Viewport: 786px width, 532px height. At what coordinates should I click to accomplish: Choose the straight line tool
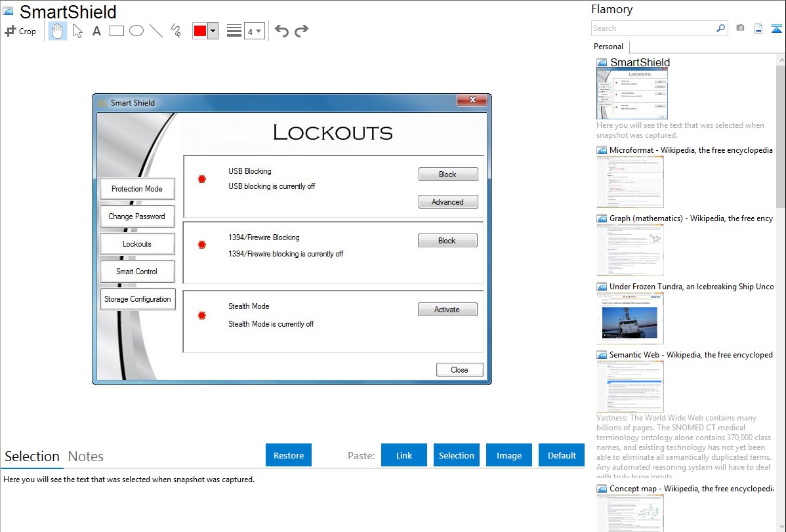click(x=156, y=31)
